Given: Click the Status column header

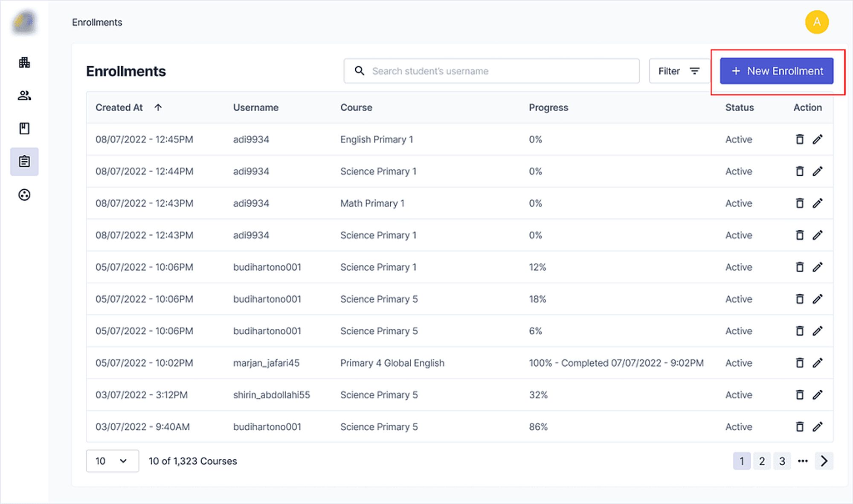Looking at the screenshot, I should click(740, 107).
